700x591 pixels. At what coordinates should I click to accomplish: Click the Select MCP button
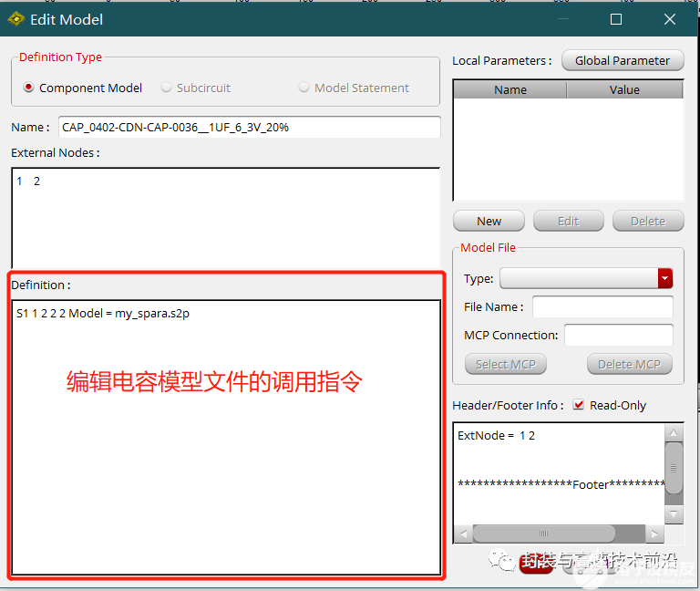pos(505,365)
